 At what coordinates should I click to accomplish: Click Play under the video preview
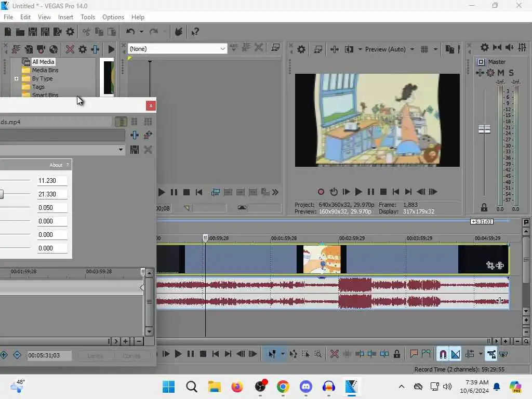(x=358, y=192)
